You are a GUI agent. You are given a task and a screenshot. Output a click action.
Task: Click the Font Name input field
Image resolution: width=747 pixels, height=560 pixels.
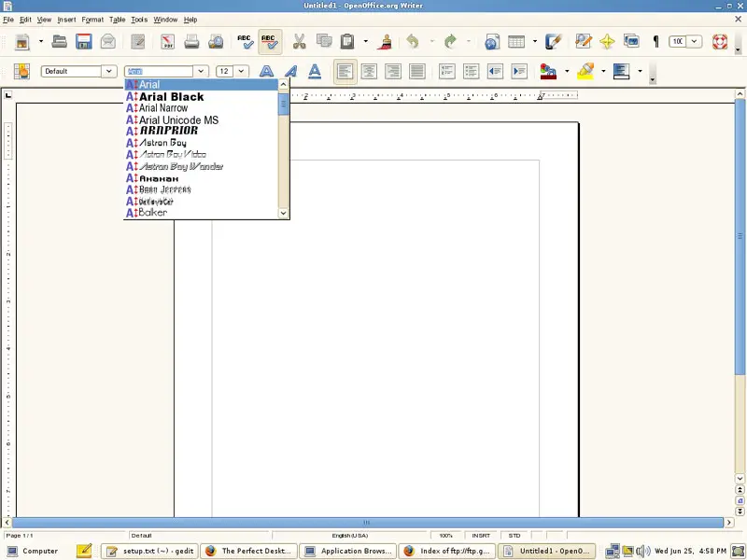click(x=159, y=72)
